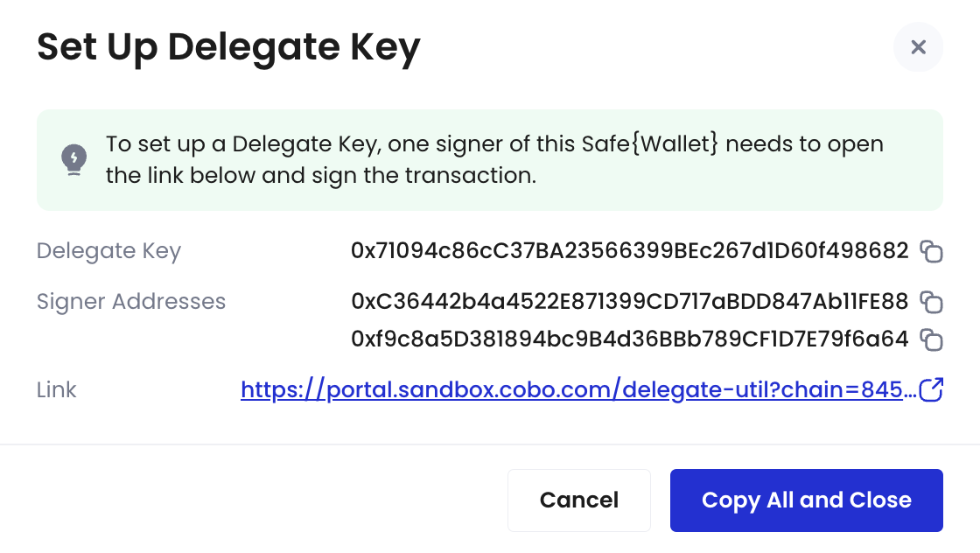The image size is (980, 553).
Task: Click the Link field label
Action: coord(56,390)
